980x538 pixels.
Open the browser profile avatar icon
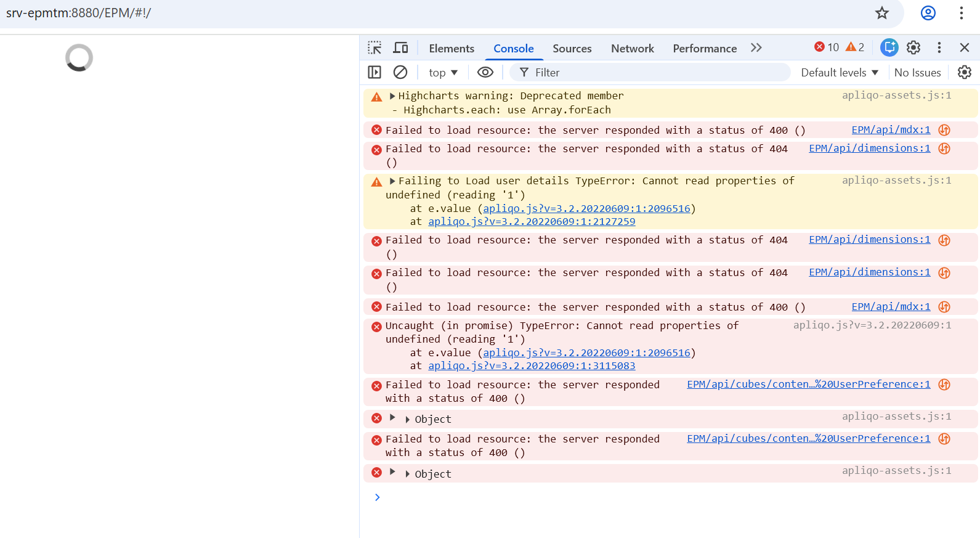click(x=928, y=13)
